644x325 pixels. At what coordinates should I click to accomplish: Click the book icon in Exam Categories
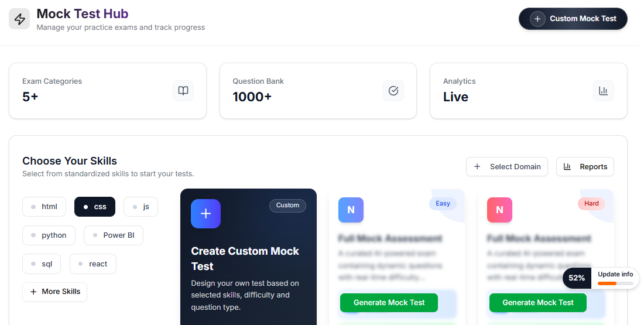(183, 91)
